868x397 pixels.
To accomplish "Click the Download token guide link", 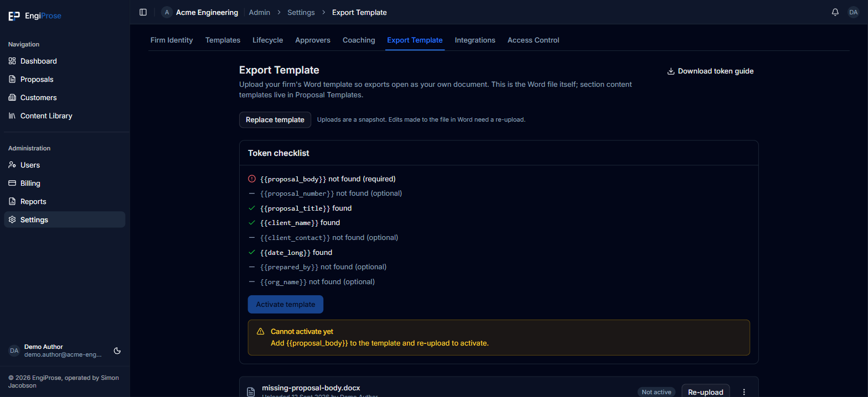I will tap(710, 71).
